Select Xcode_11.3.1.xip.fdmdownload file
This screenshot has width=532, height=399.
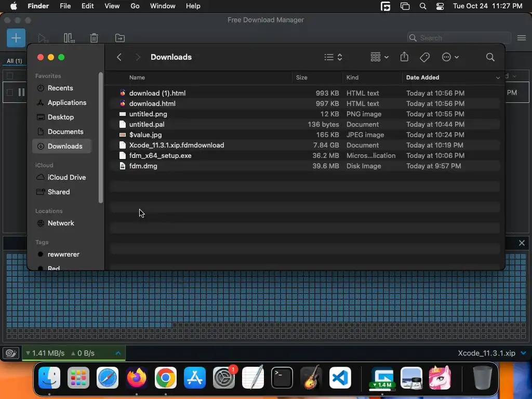pos(304,145)
